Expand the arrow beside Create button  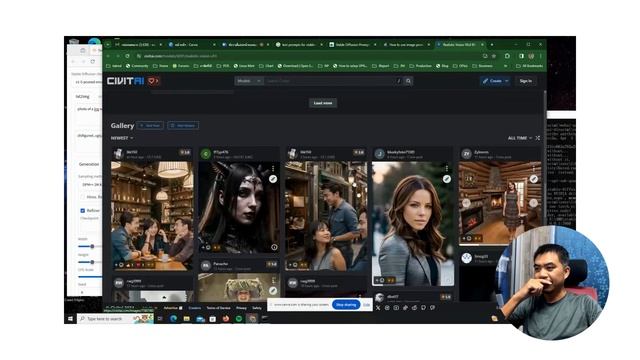[x=507, y=81]
